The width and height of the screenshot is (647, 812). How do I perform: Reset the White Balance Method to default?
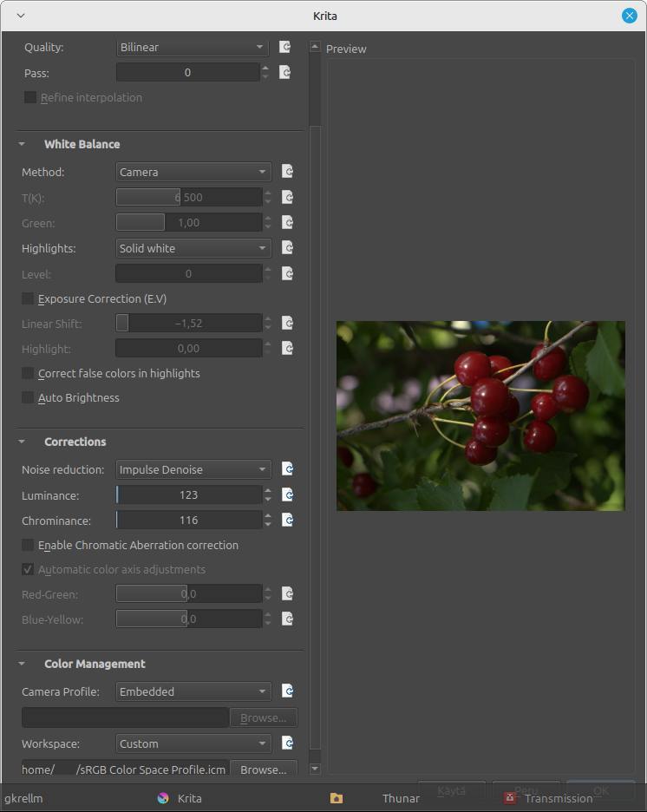pos(288,172)
